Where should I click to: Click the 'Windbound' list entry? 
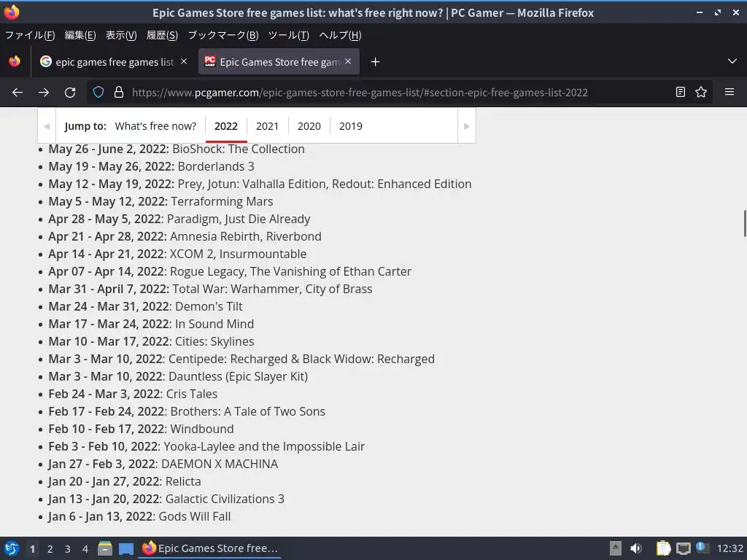coord(202,429)
